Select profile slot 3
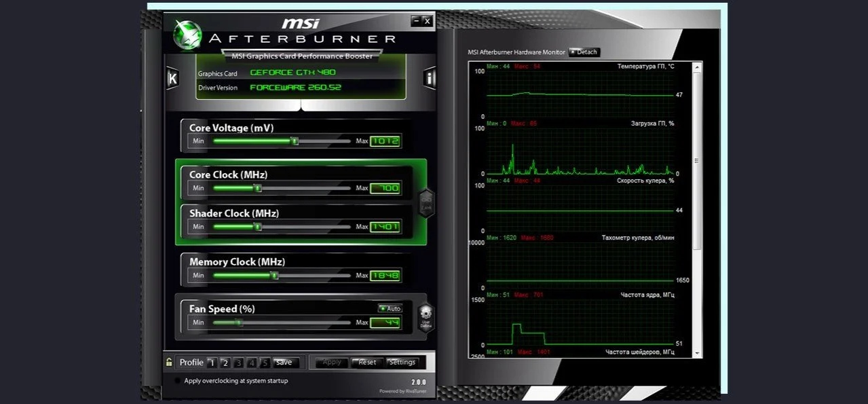Viewport: 868px width, 404px height. [x=238, y=363]
